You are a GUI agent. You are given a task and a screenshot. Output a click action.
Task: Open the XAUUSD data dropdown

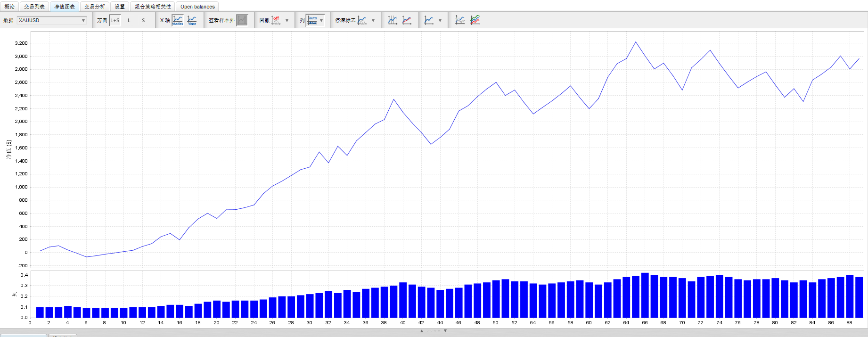pos(52,20)
